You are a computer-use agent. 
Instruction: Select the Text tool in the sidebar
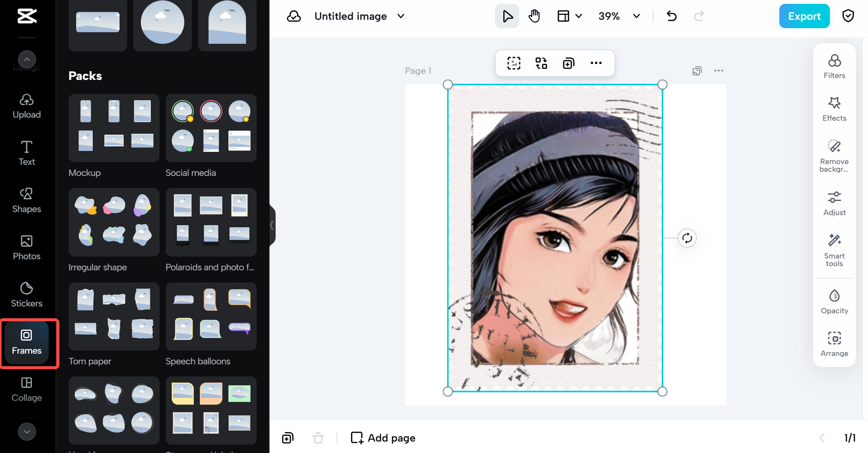26,152
